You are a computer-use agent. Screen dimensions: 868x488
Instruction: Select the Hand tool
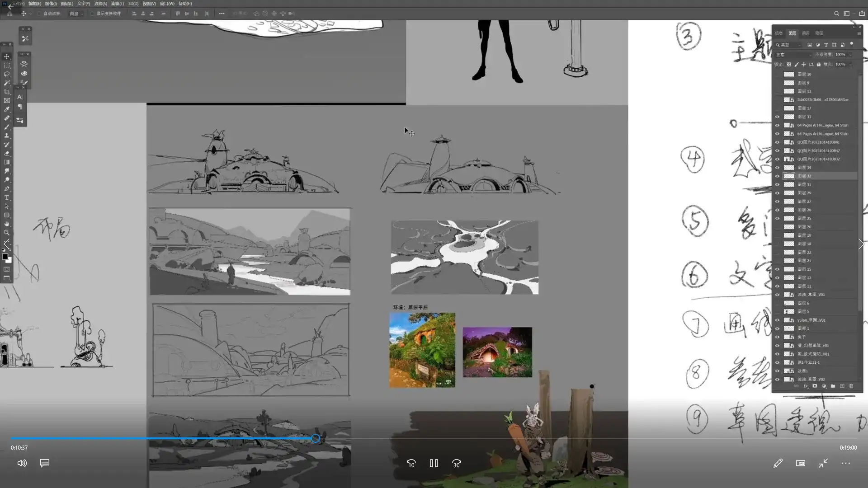[x=7, y=224]
